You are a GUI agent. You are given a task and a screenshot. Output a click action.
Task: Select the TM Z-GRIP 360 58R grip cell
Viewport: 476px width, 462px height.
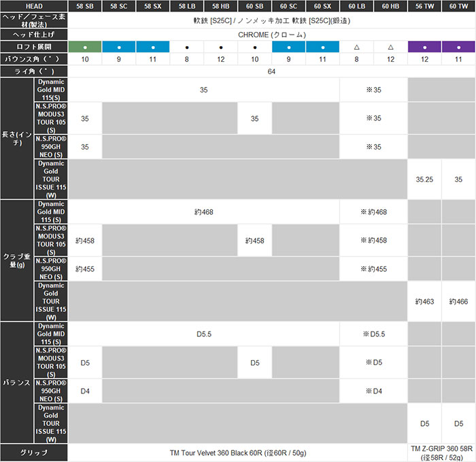coord(442,452)
